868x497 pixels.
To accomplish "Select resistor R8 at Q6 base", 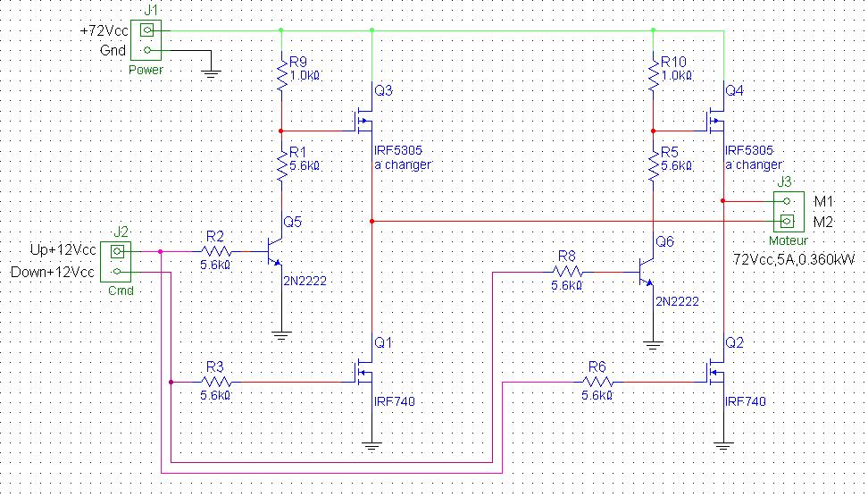I will pos(567,272).
